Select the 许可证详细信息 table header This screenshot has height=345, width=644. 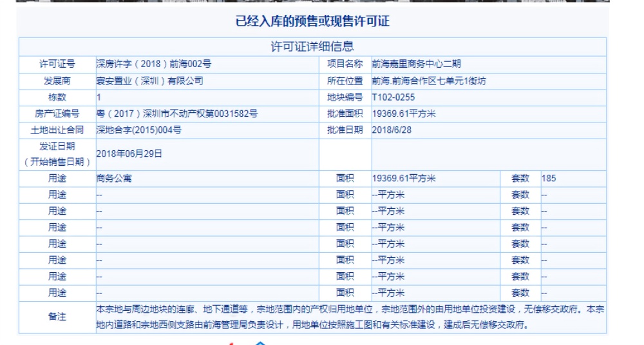click(x=312, y=46)
